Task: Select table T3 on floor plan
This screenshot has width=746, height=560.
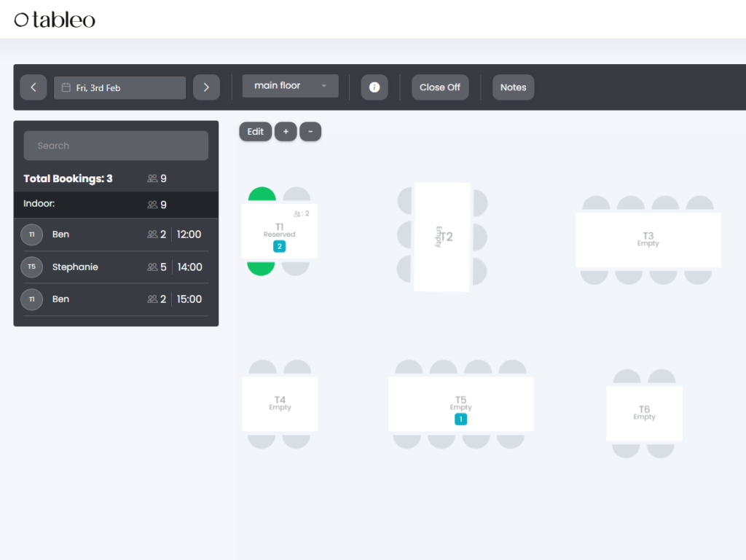Action: pyautogui.click(x=648, y=240)
